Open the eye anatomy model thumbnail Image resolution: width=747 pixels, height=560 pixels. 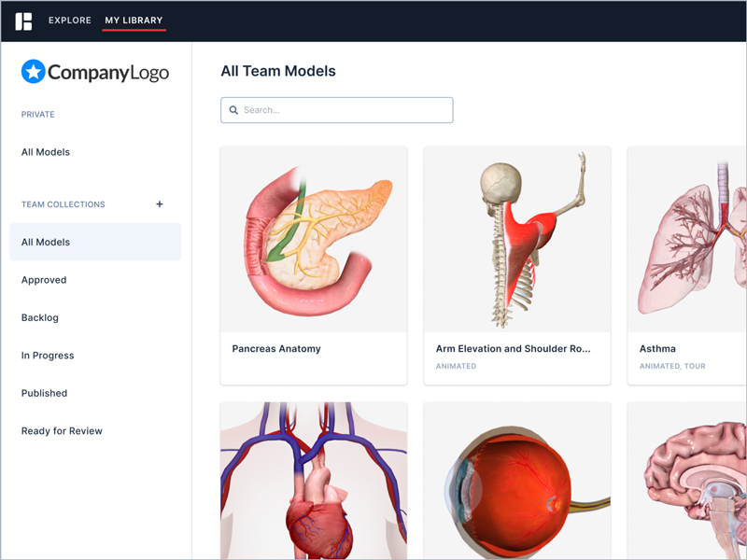pyautogui.click(x=517, y=481)
